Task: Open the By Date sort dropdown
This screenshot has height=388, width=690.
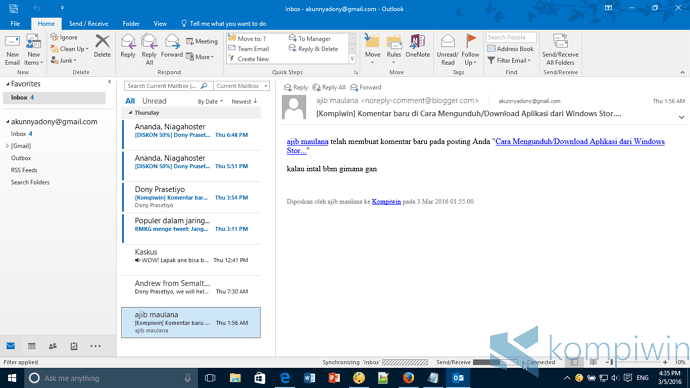Action: coord(210,102)
